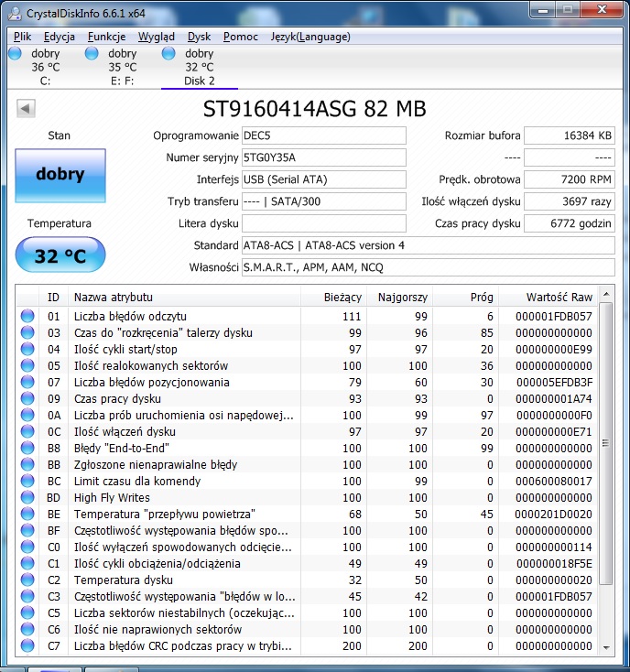Click the 'Bieżący' column header

pyautogui.click(x=334, y=297)
